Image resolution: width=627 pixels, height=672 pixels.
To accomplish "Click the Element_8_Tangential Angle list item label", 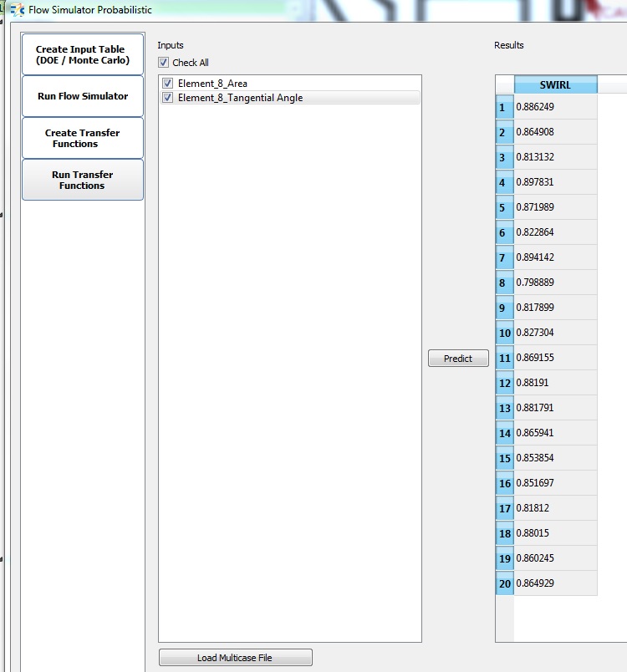I will click(x=240, y=98).
